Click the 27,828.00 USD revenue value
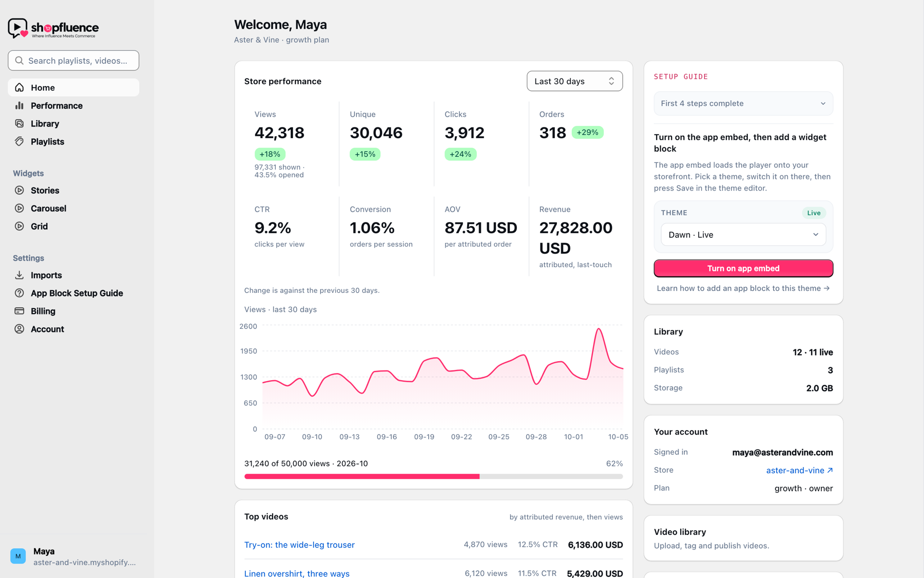The width and height of the screenshot is (924, 578). (x=576, y=238)
